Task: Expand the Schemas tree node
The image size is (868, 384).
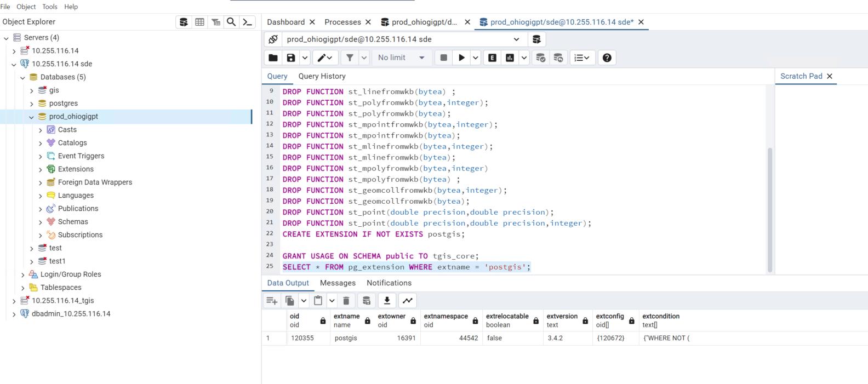Action: pos(41,222)
